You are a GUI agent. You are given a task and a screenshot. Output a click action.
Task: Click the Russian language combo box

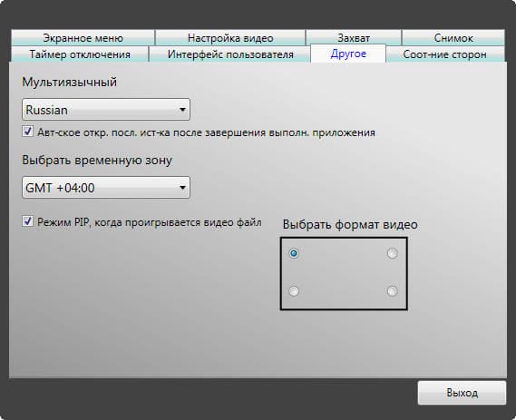click(106, 109)
